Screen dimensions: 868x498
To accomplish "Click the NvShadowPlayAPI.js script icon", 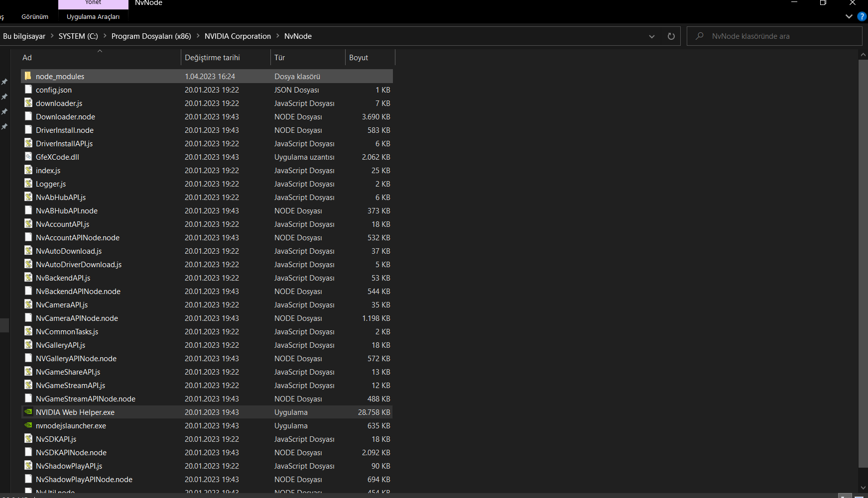I will [x=28, y=466].
